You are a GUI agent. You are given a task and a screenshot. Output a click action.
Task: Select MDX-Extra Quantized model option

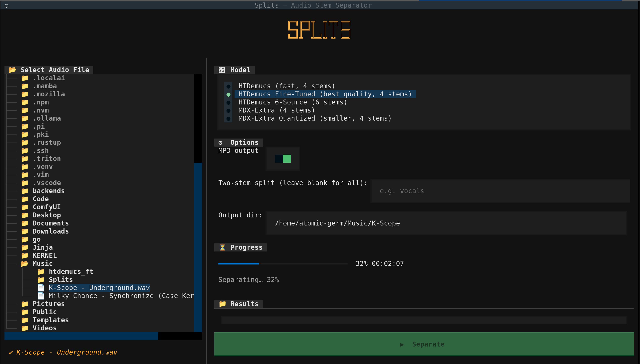[x=315, y=119]
